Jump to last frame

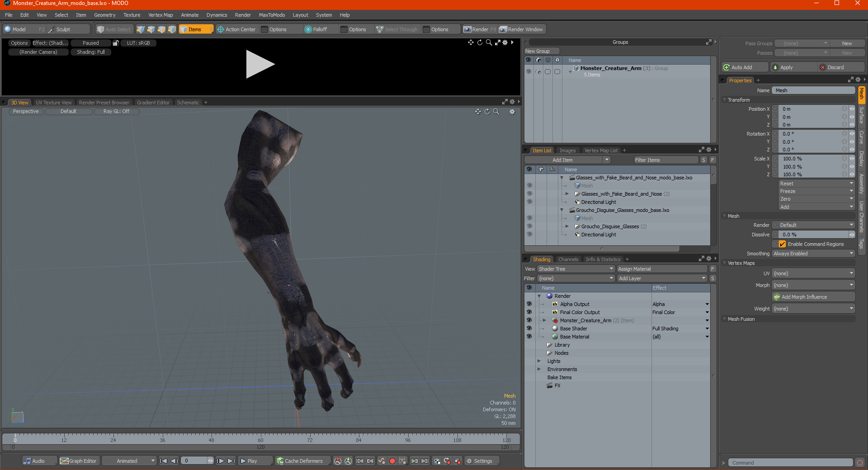click(231, 461)
